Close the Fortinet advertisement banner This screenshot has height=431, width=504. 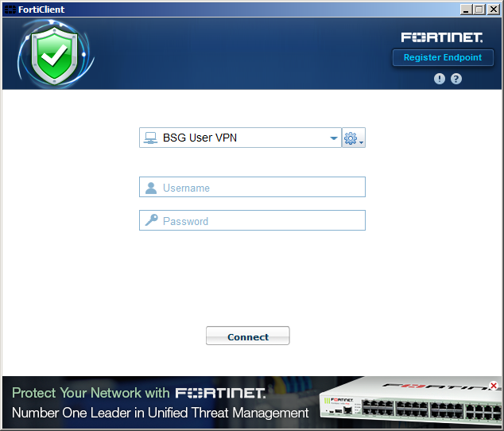tap(494, 386)
